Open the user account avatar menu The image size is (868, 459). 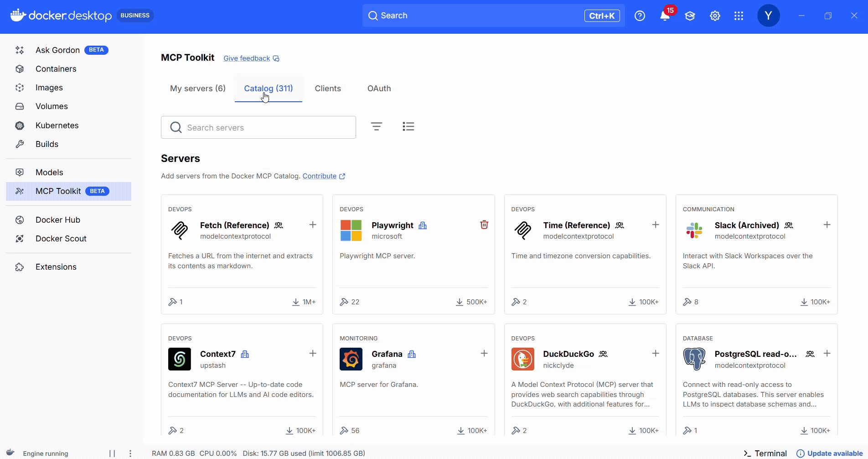tap(768, 16)
